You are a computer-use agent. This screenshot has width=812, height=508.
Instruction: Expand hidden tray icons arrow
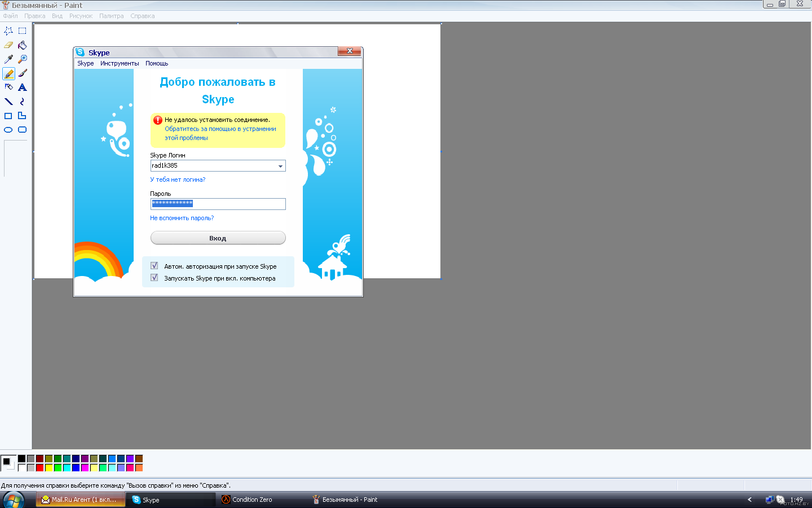[750, 500]
